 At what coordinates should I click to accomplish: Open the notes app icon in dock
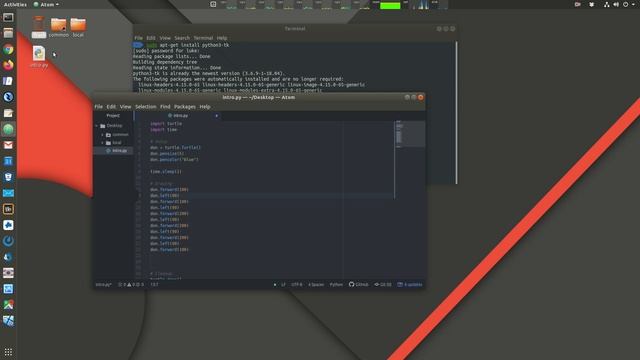(x=8, y=113)
